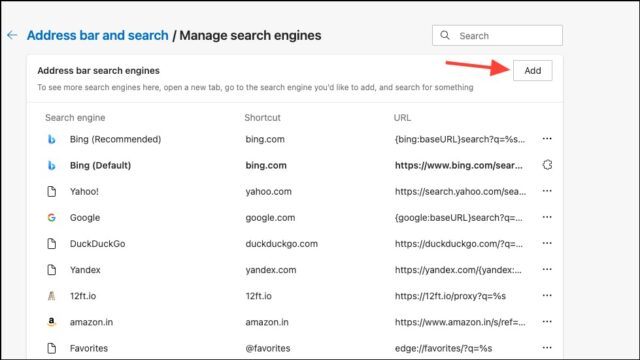Viewport: 640px width, 360px height.
Task: Click the extension puzzle icon for Bing (Default)
Action: (547, 165)
